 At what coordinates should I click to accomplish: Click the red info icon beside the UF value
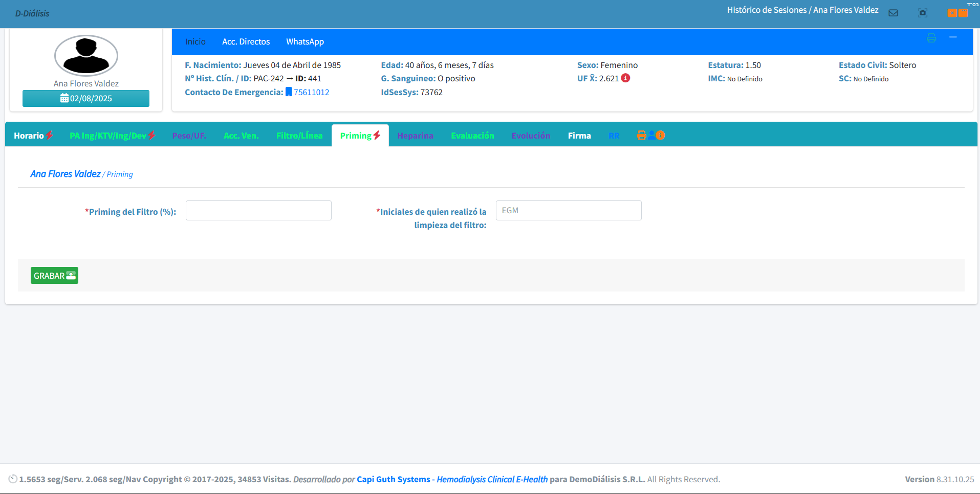point(625,78)
